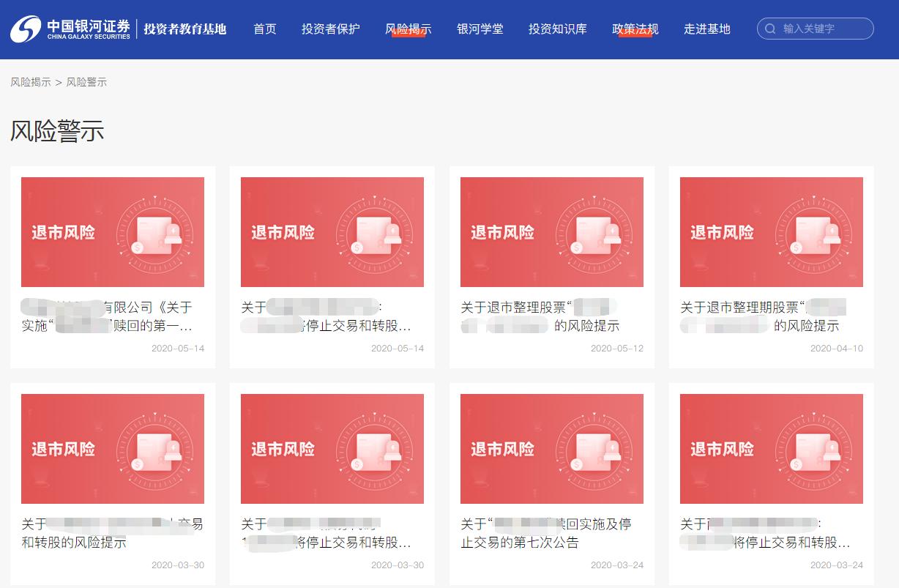The image size is (899, 588).
Task: Open the 首页 navigation menu item
Action: point(264,29)
